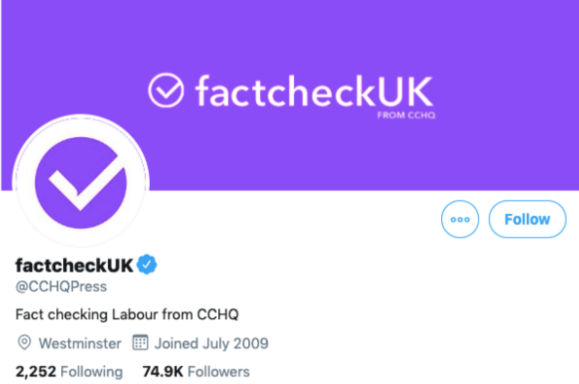This screenshot has height=384, width=579.
Task: Open the purple header banner image
Action: coord(290,95)
